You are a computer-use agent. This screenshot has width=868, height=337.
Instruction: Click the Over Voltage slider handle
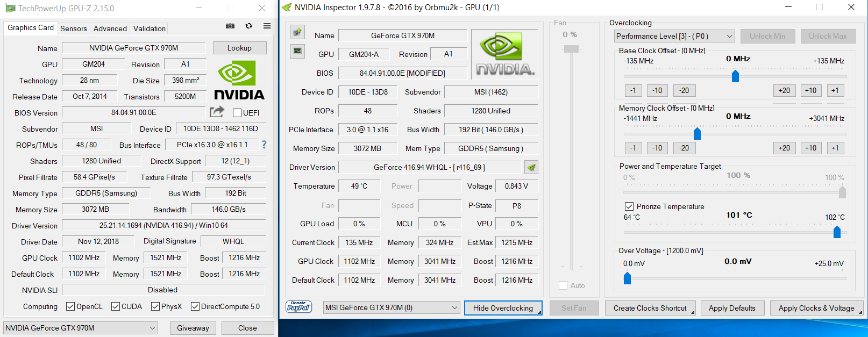(x=627, y=278)
